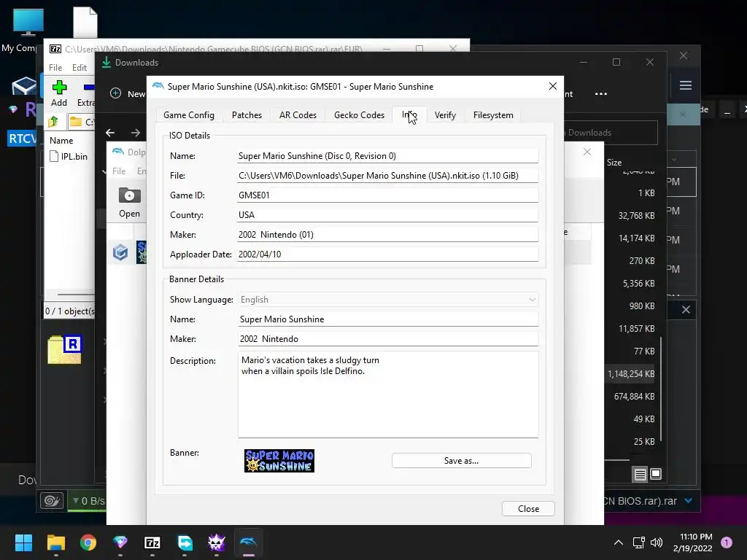This screenshot has height=560, width=747.
Task: Open 7-Zip File menu
Action: 55,68
